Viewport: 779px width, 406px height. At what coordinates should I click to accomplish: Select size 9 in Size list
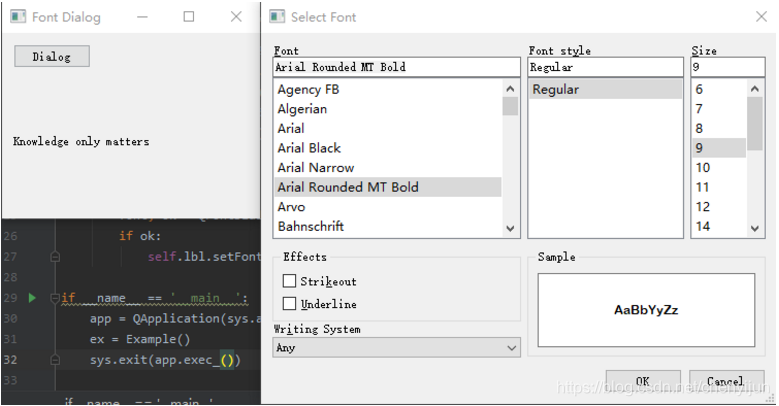point(719,148)
